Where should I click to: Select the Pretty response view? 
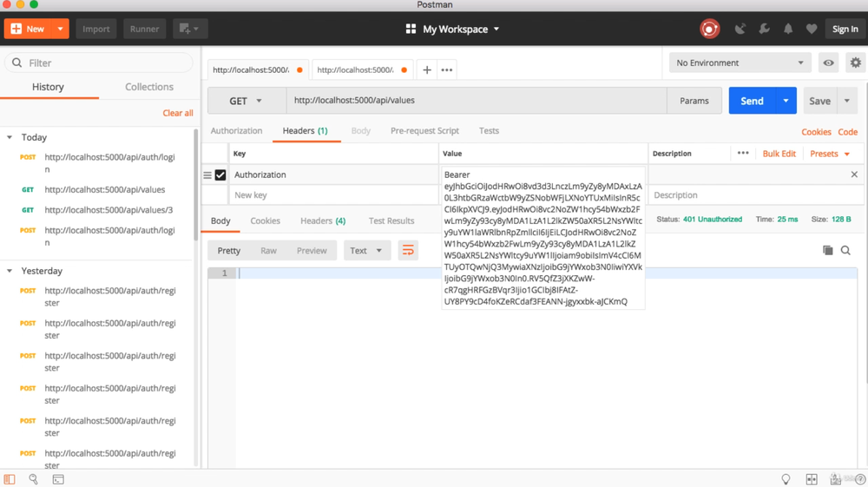point(228,251)
